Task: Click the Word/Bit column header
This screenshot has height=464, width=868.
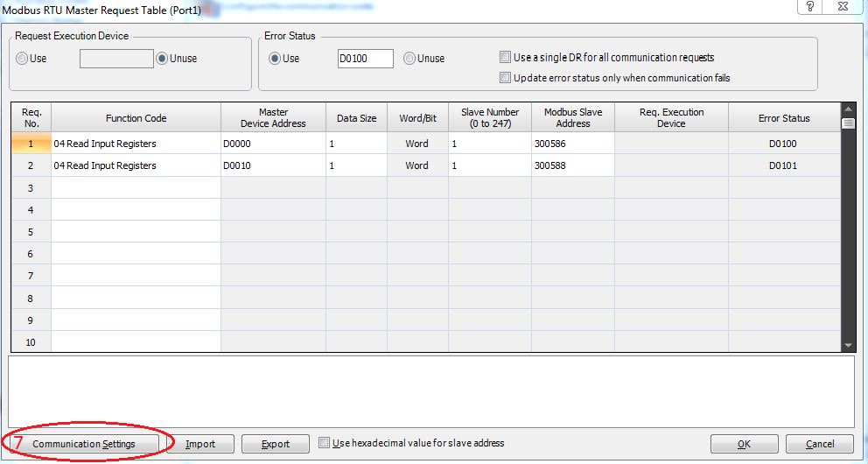Action: (417, 117)
